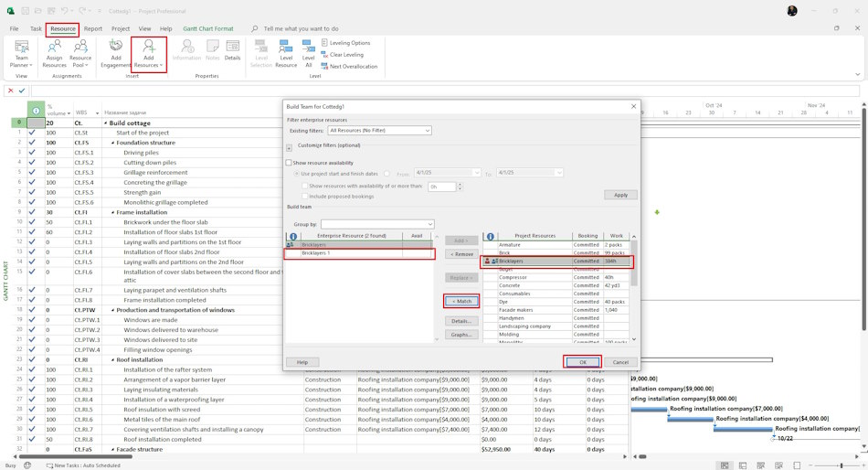Click the Remove button
The width and height of the screenshot is (868, 470).
[461, 254]
